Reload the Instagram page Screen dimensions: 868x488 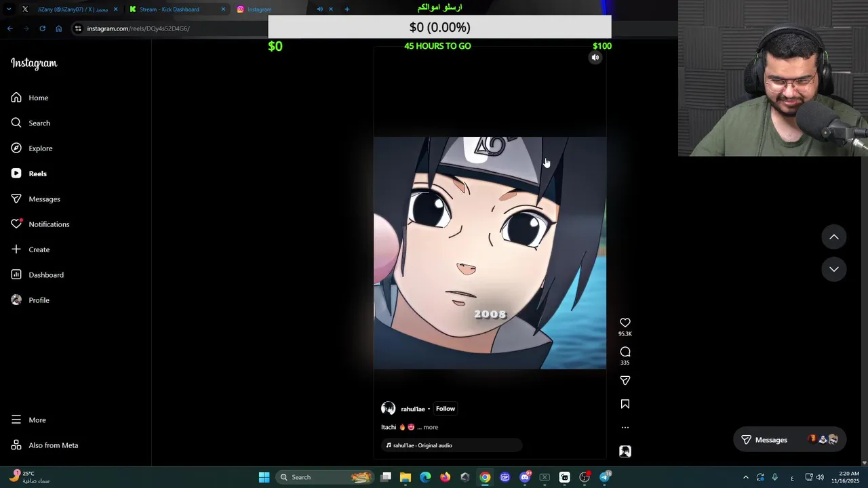point(42,28)
